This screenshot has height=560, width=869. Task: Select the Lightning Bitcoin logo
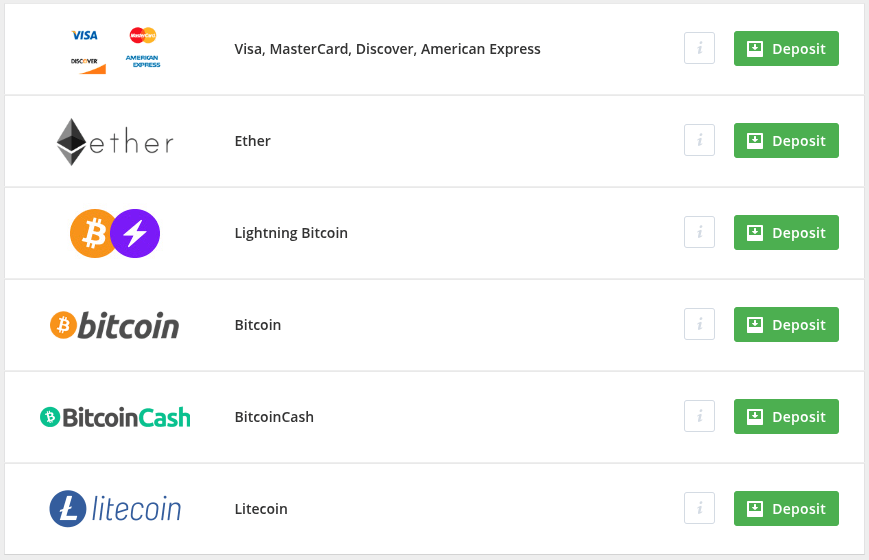pyautogui.click(x=115, y=233)
